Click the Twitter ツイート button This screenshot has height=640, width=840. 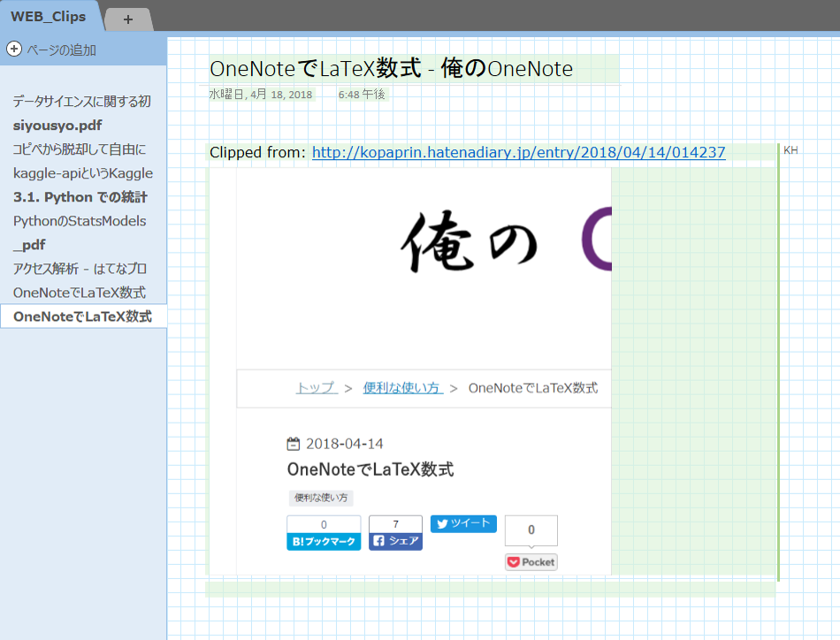click(x=463, y=524)
